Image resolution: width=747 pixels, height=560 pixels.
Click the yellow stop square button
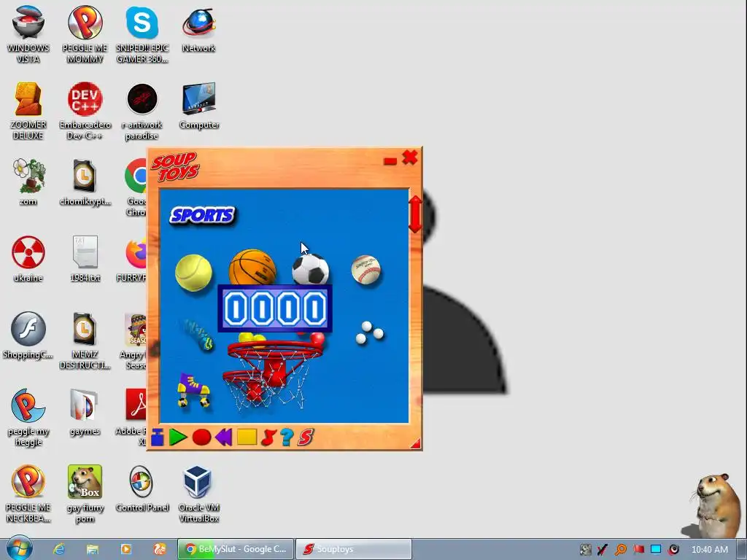coord(247,437)
